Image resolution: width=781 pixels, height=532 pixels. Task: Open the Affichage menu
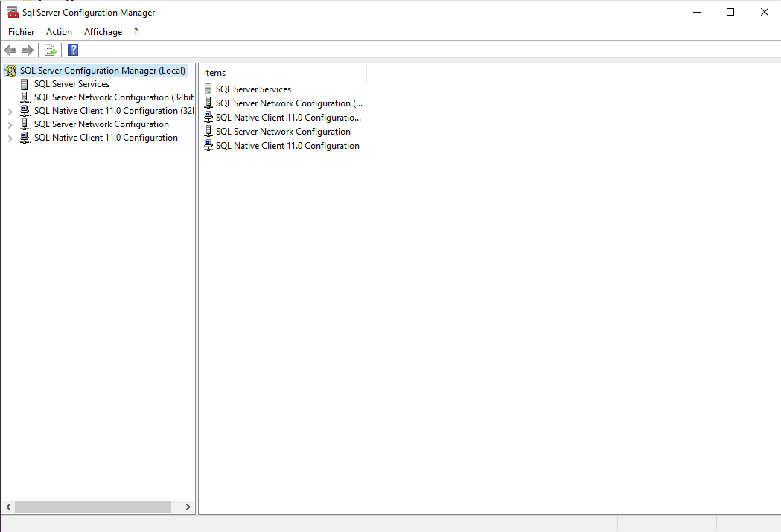click(103, 32)
